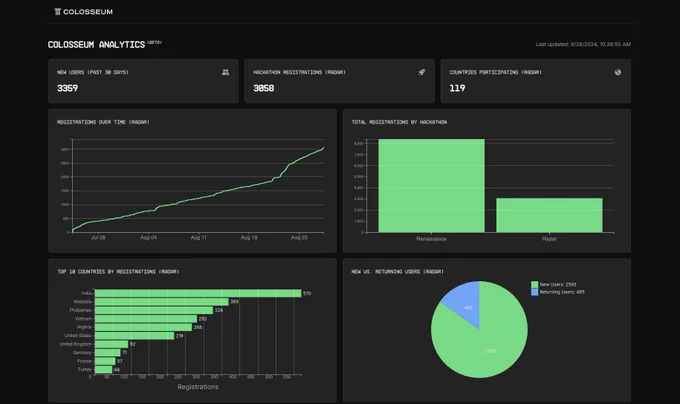The image size is (680, 404).
Task: Click the Registrations x-axis title
Action: [x=198, y=387]
